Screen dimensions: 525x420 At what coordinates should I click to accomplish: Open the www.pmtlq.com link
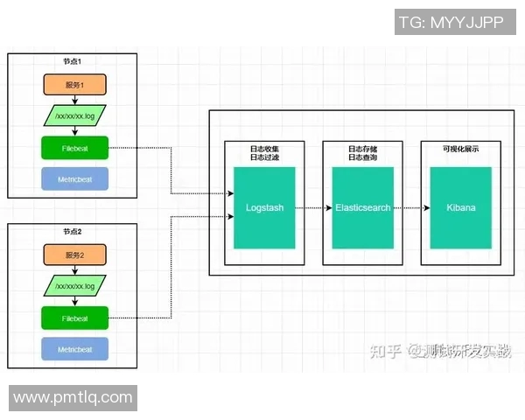coord(73,398)
